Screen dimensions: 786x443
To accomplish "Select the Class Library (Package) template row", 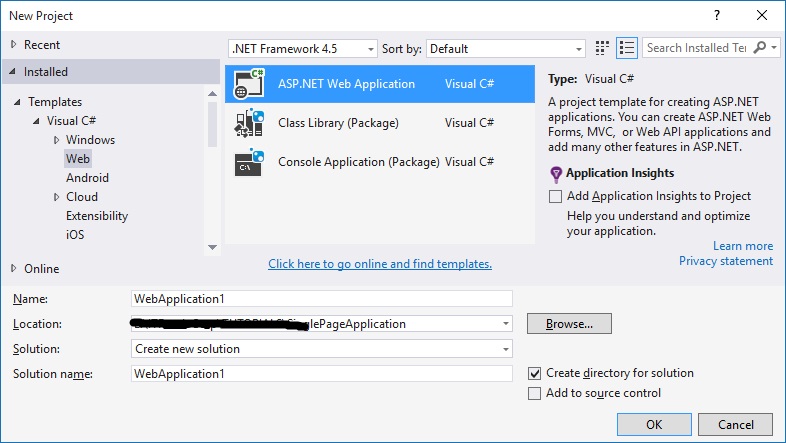I will tap(380, 123).
